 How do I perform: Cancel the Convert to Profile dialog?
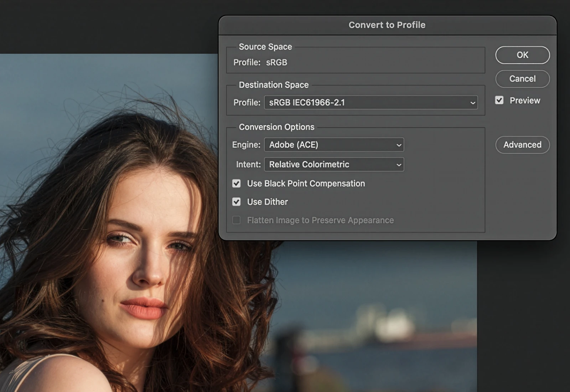click(x=522, y=79)
